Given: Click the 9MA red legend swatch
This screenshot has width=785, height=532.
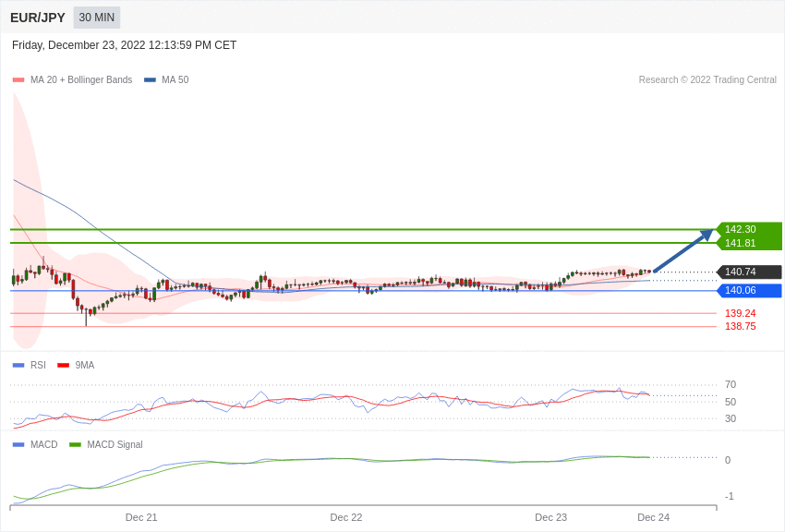Looking at the screenshot, I should click(x=64, y=366).
